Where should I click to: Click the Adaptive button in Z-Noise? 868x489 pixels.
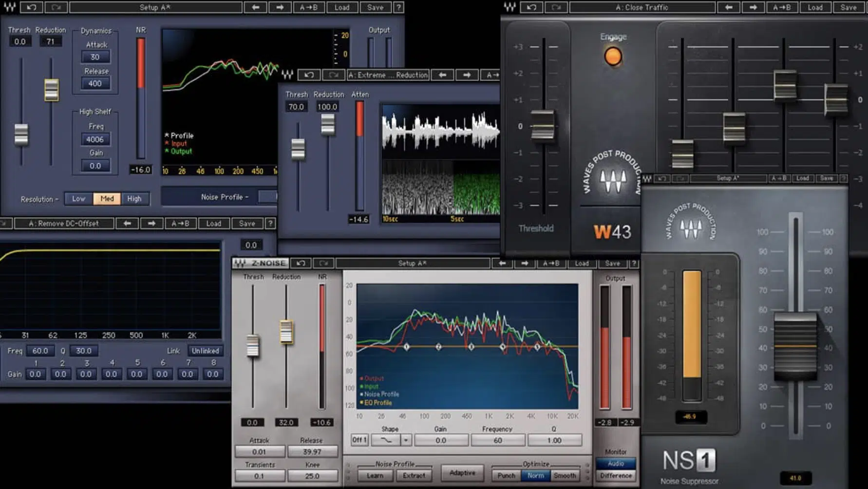(x=462, y=473)
